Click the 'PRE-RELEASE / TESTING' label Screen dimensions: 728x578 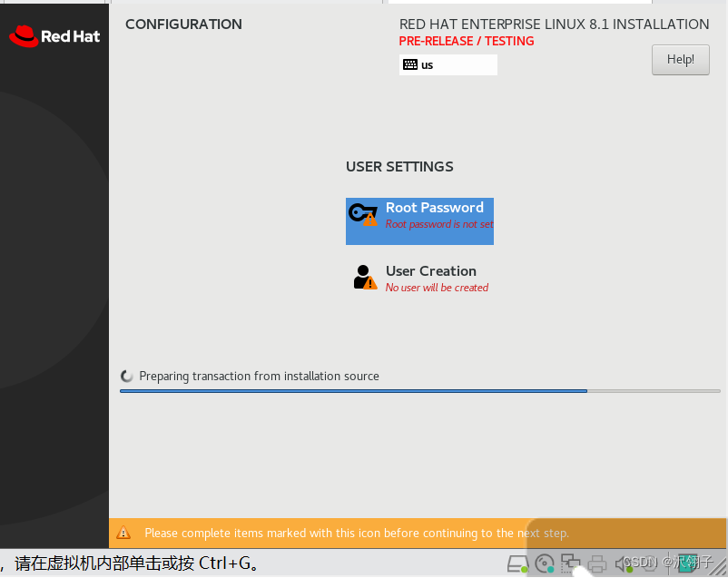pyautogui.click(x=467, y=42)
